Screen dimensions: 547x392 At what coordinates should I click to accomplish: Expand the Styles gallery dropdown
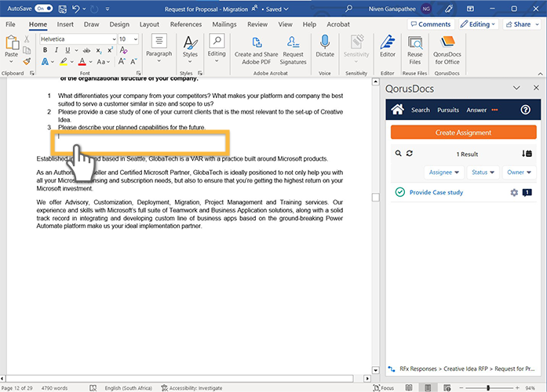coord(190,62)
